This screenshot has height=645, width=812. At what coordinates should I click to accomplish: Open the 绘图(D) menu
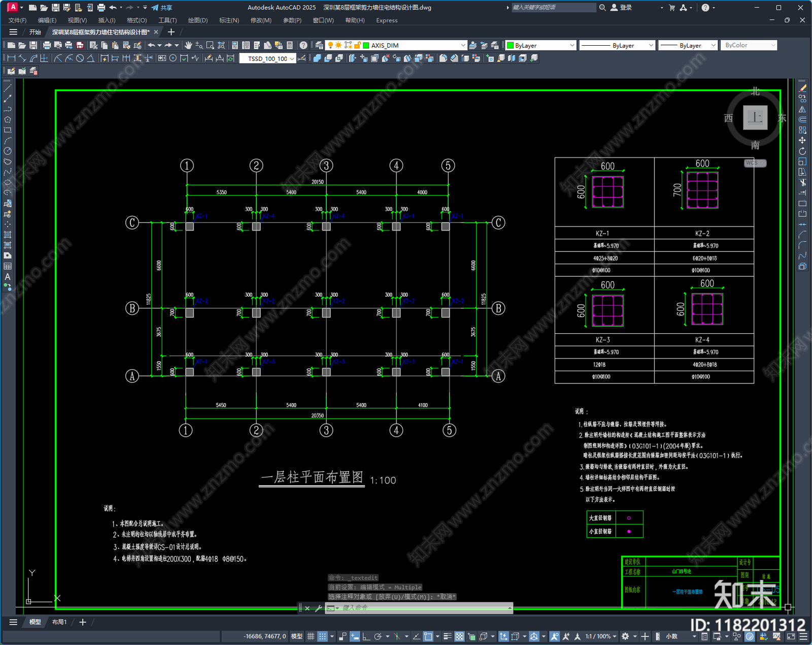(198, 20)
